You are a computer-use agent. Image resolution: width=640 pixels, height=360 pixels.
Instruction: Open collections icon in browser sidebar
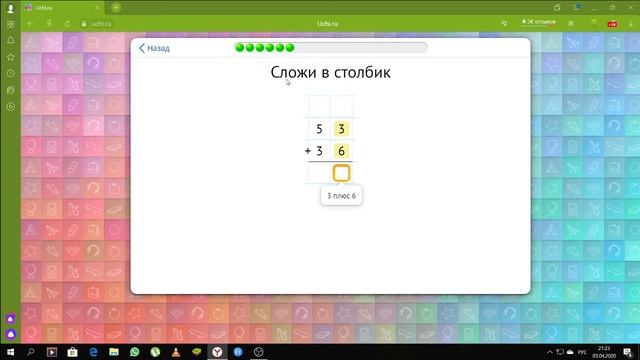pos(11,90)
